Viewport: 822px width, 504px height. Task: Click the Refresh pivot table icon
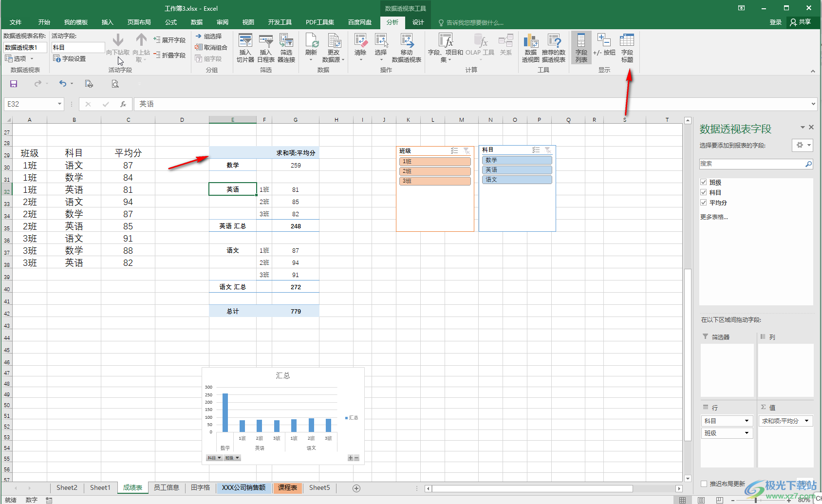311,48
